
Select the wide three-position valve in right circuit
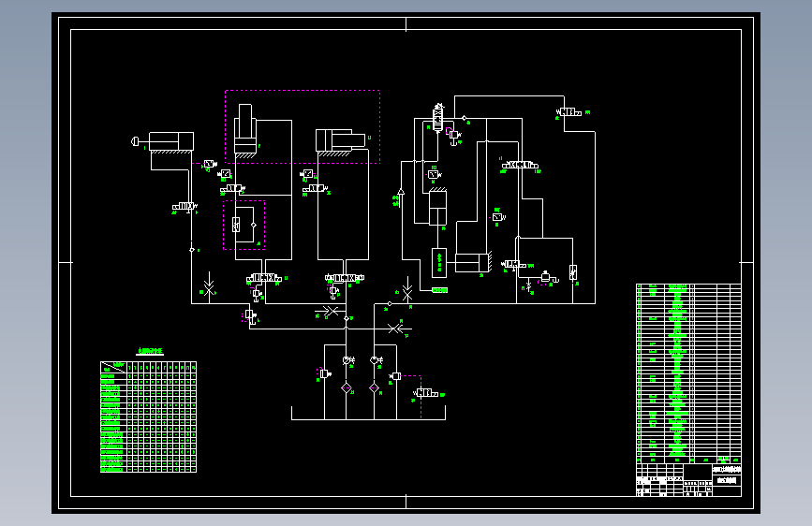tap(520, 165)
